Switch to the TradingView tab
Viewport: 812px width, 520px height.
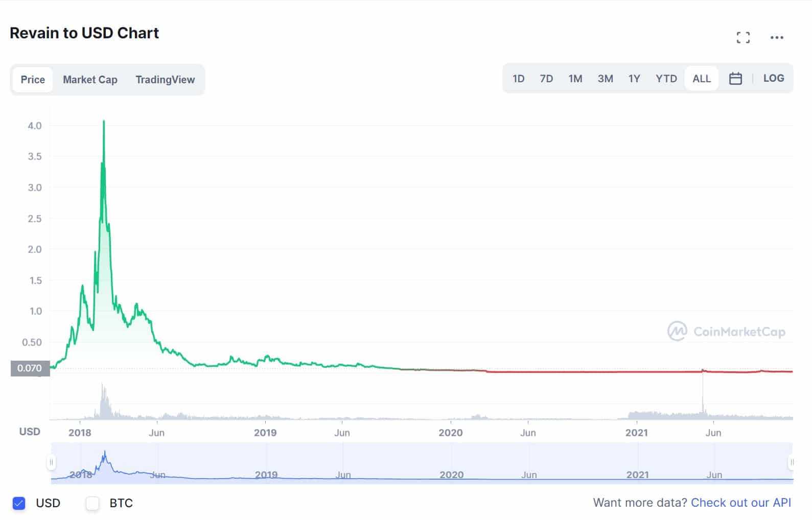point(165,80)
